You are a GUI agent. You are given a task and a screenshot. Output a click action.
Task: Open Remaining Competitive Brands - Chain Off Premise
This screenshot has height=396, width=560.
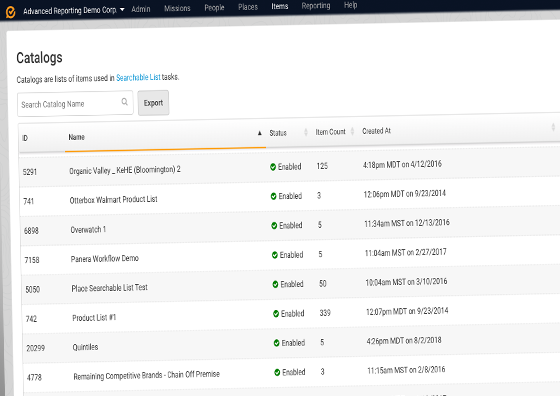tap(146, 375)
